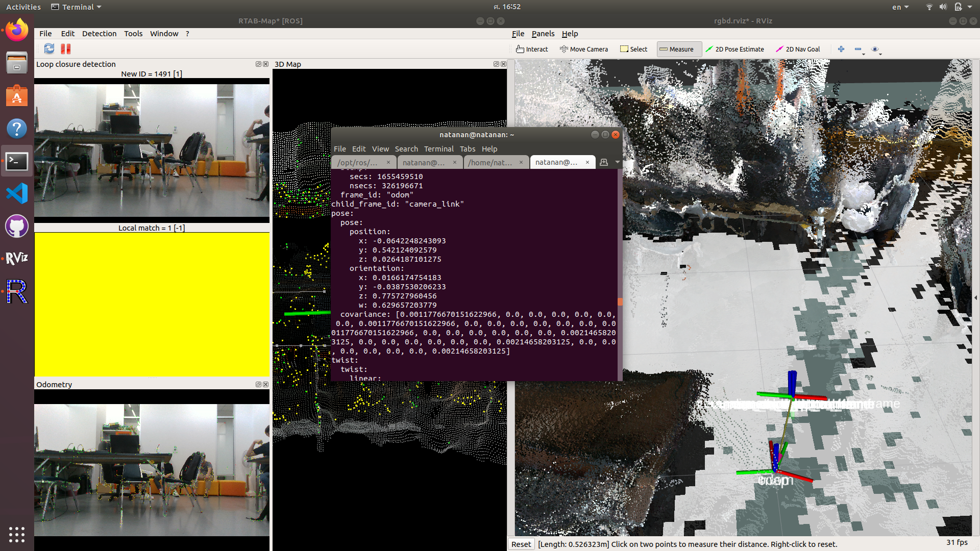Image resolution: width=980 pixels, height=551 pixels.
Task: Activate the Move Camera tool
Action: 584,49
